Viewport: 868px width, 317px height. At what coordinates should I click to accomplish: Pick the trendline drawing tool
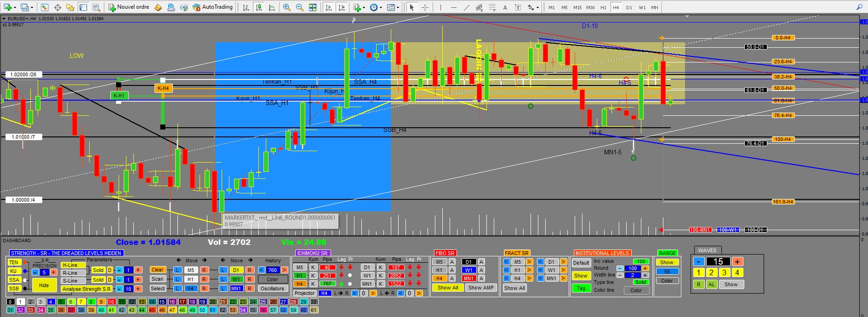[467, 7]
